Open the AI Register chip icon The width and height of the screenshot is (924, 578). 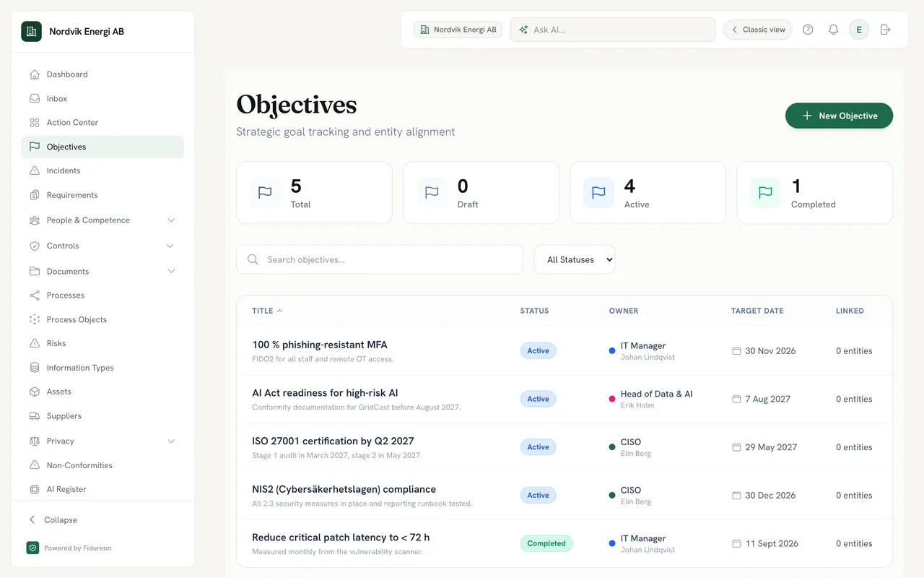coord(34,489)
